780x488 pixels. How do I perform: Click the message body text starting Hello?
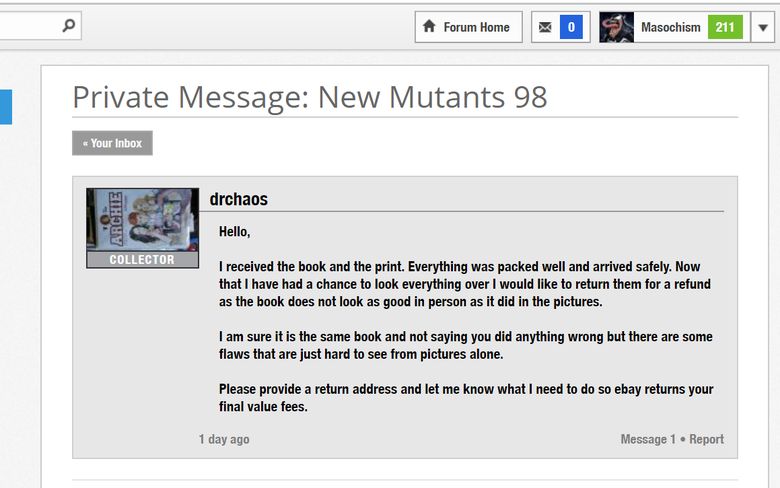click(x=466, y=319)
